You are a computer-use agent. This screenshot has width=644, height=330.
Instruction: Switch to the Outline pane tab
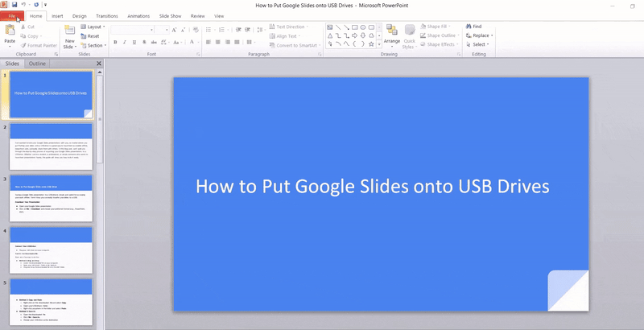(x=37, y=63)
